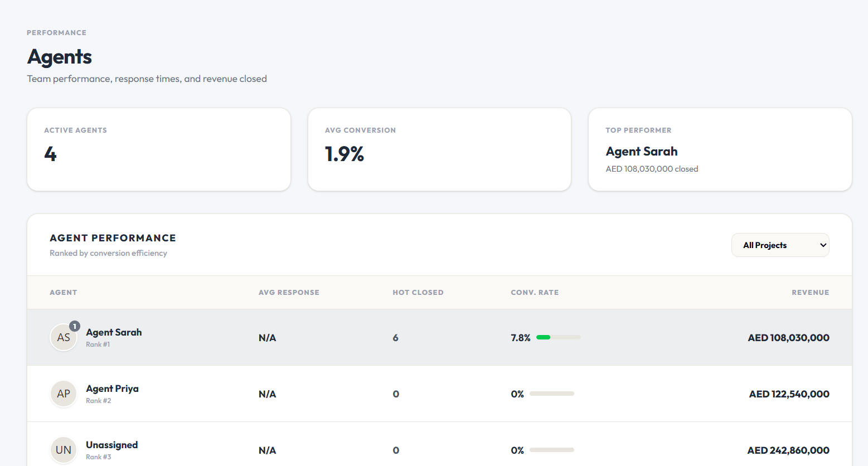Click the AVG CONVERSION card label
Image resolution: width=868 pixels, height=466 pixels.
[x=360, y=130]
